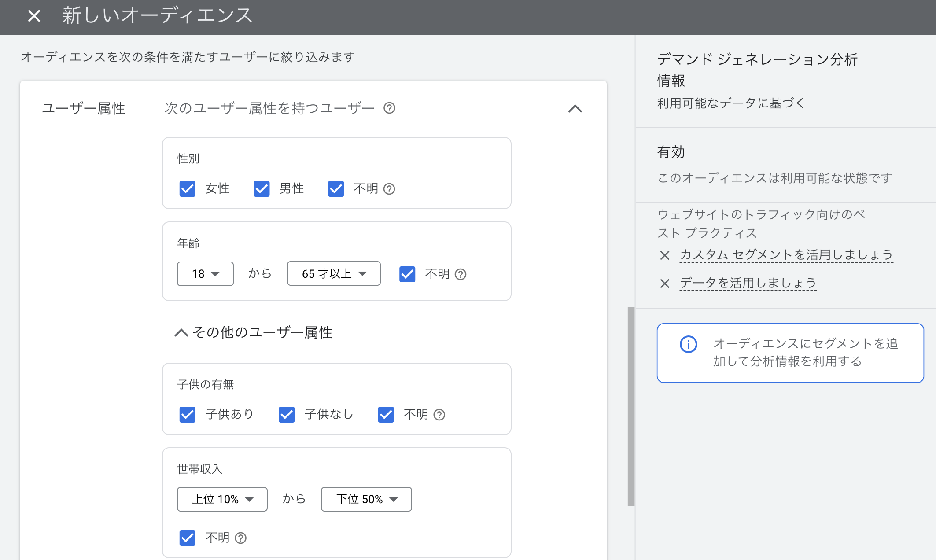Click the help icon next to age 不明
This screenshot has width=936, height=560.
pos(461,274)
